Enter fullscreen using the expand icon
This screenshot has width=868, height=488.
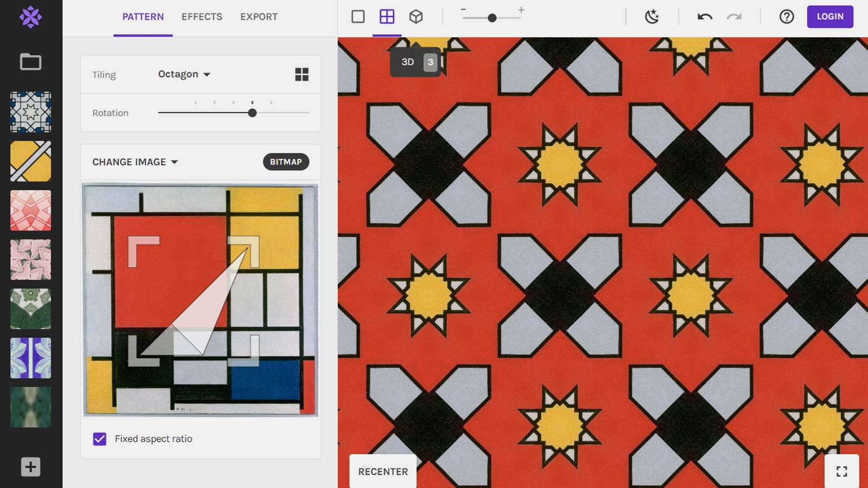pyautogui.click(x=842, y=471)
